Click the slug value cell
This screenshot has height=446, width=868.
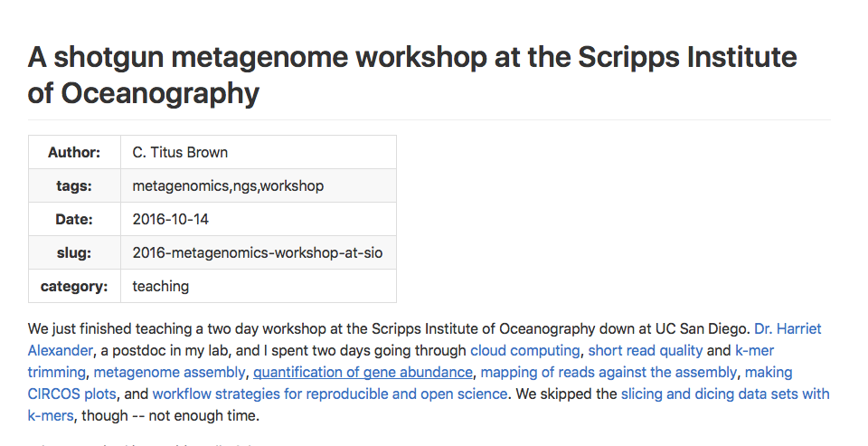click(258, 253)
